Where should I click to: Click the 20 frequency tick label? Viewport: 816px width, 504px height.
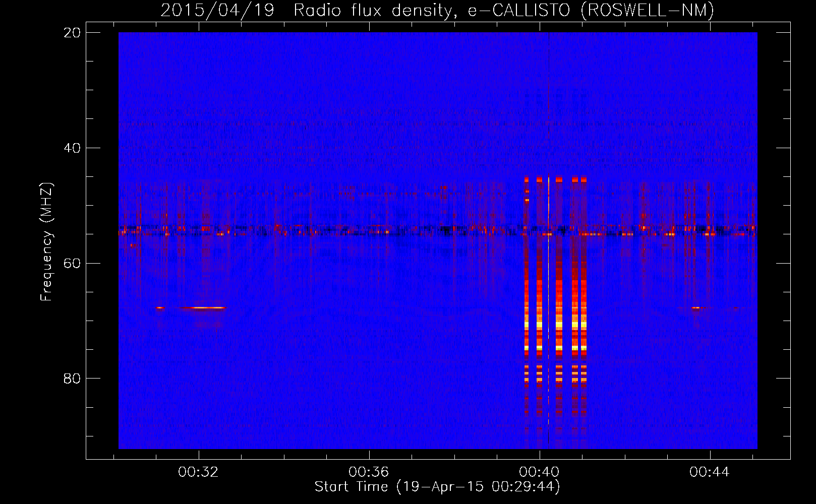tap(72, 33)
